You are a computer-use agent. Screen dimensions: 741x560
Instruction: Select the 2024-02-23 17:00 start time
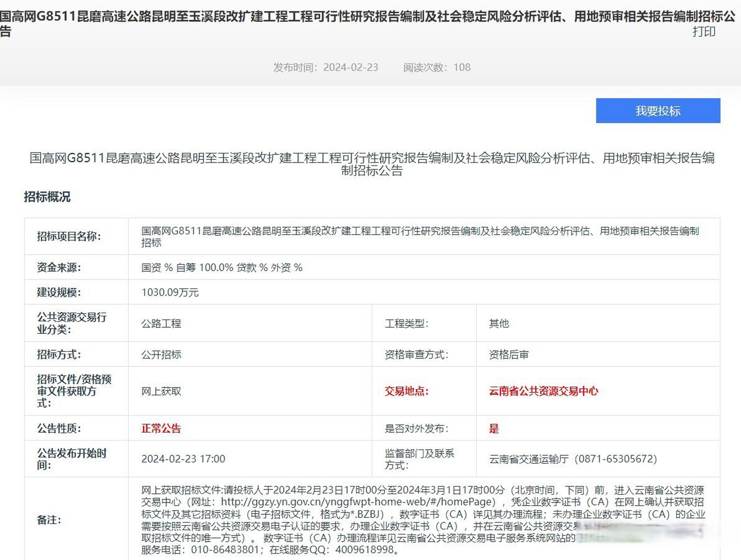coord(183,458)
